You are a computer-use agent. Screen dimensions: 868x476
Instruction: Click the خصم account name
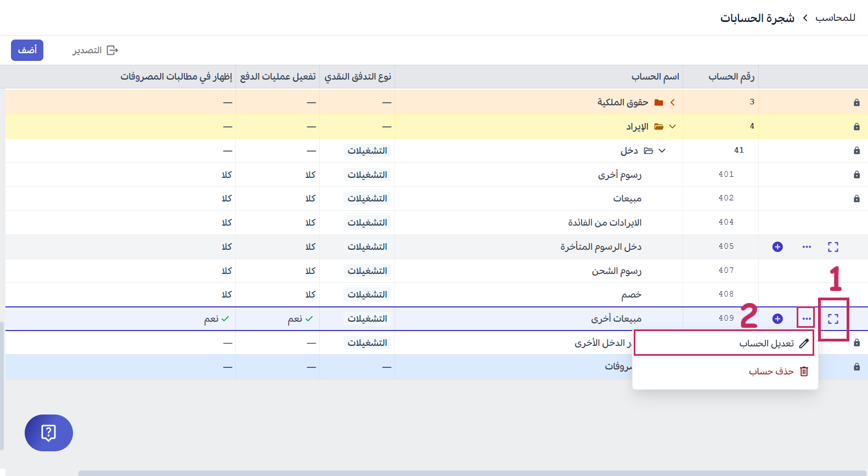coord(632,295)
